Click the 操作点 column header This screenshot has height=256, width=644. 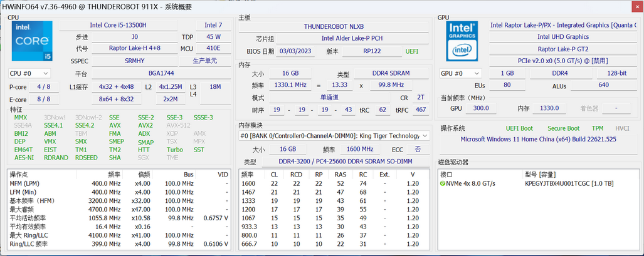[42, 175]
